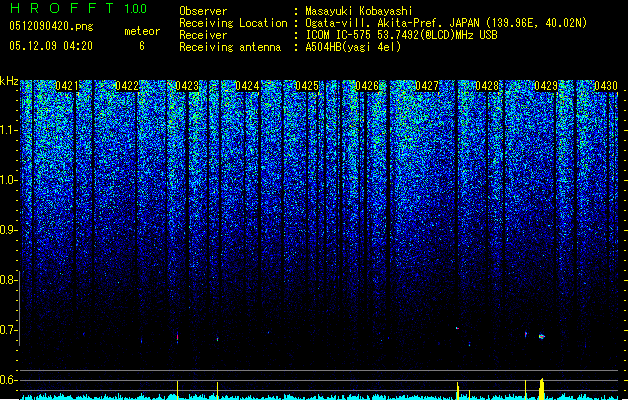The height and width of the screenshot is (400, 629).
Task: Click the 0.7 frequency axis label
Action: pyautogui.click(x=8, y=330)
